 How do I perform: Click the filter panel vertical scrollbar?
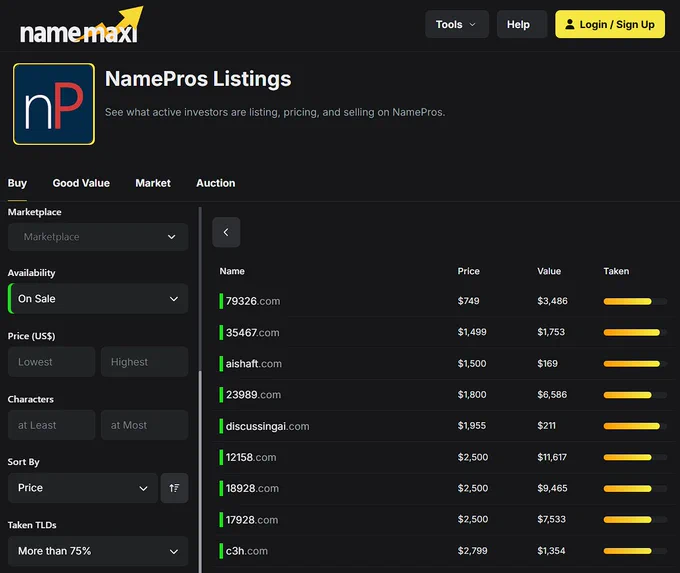click(200, 471)
